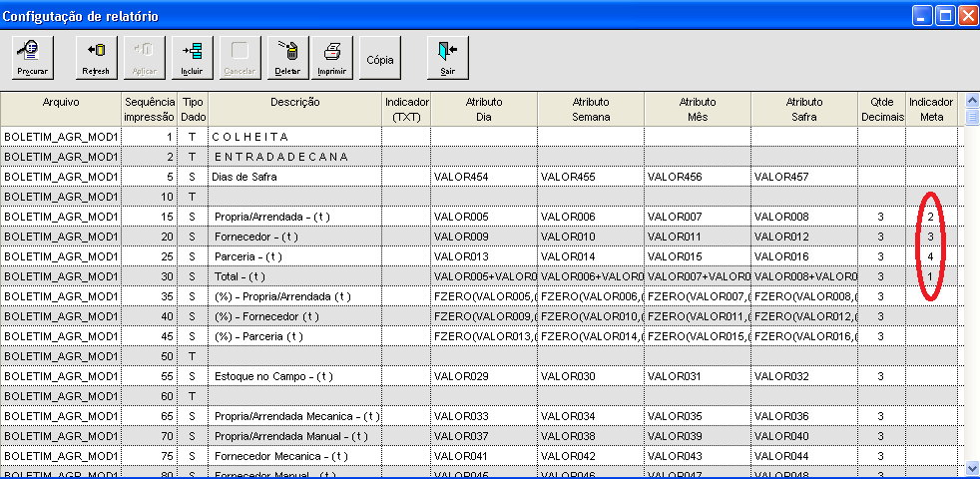The height and width of the screenshot is (479, 980).
Task: Delete the selected record with Deletar
Action: [288, 58]
